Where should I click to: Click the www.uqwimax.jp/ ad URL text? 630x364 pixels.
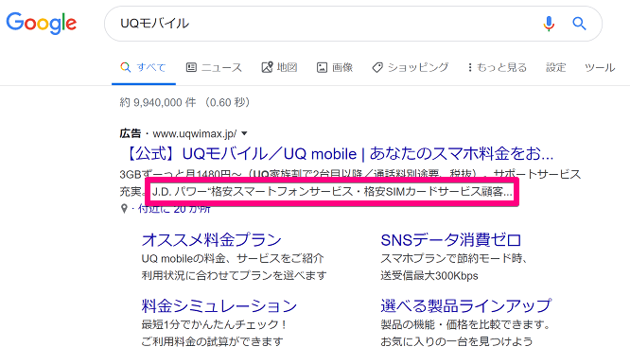(x=195, y=133)
